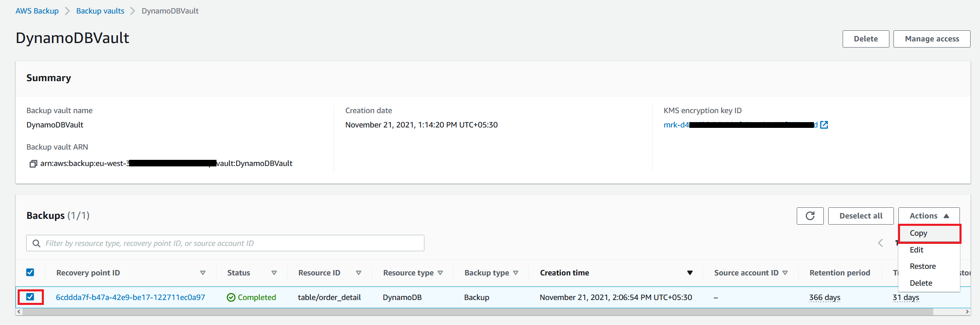Click the horizontal table scrollbar

pyautogui.click(x=478, y=312)
